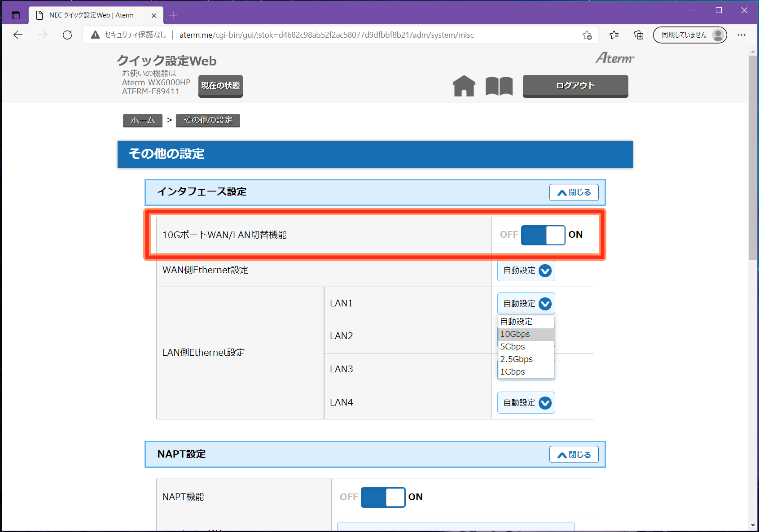The image size is (759, 532).
Task: Open browser settings ellipsis menu
Action: coord(741,35)
